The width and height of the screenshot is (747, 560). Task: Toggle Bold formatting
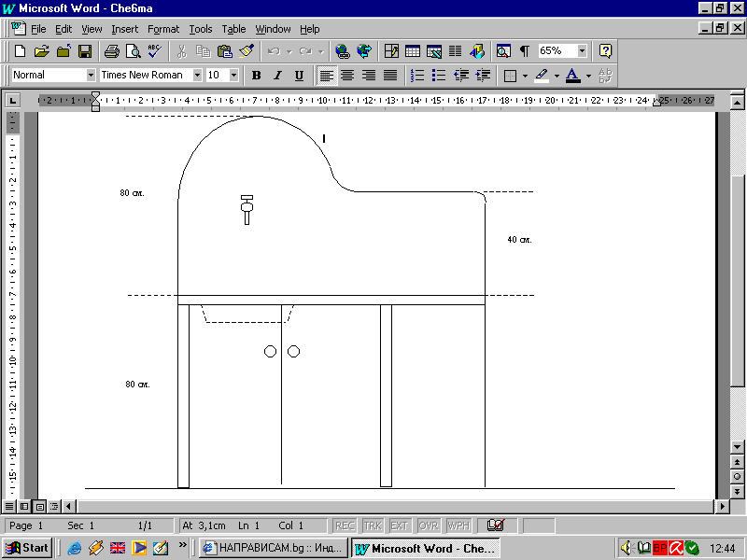[x=256, y=76]
